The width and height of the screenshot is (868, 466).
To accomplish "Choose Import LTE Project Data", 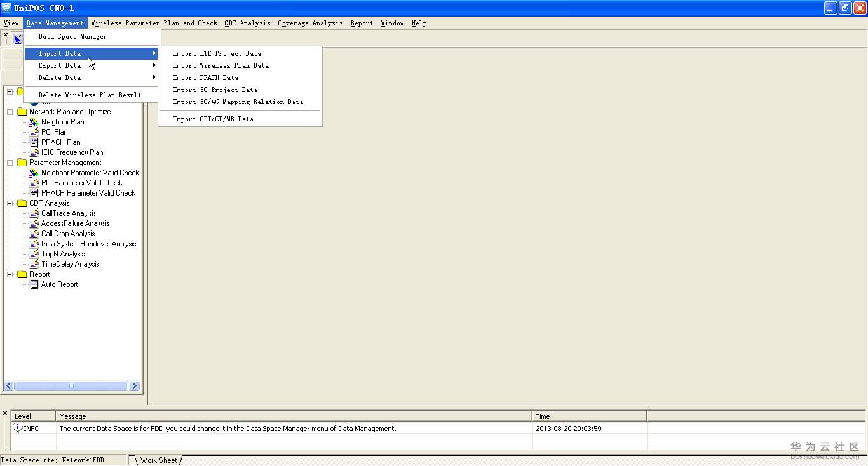I will point(240,53).
